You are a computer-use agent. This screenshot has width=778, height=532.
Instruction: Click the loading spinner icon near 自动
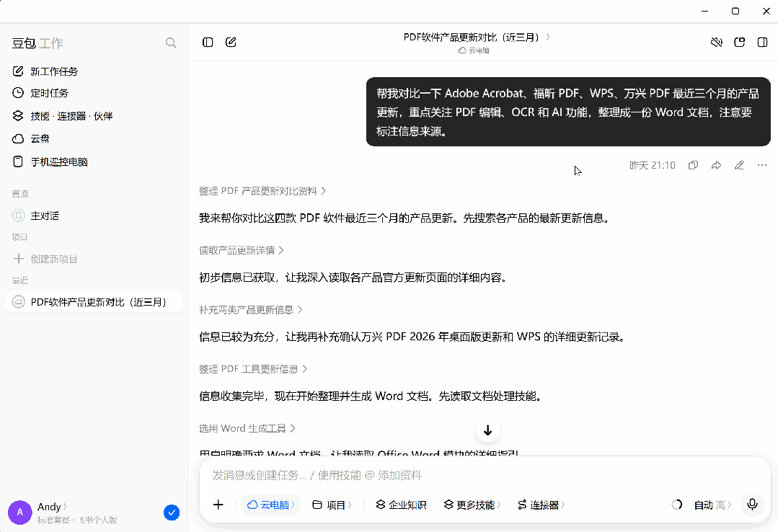[677, 505]
